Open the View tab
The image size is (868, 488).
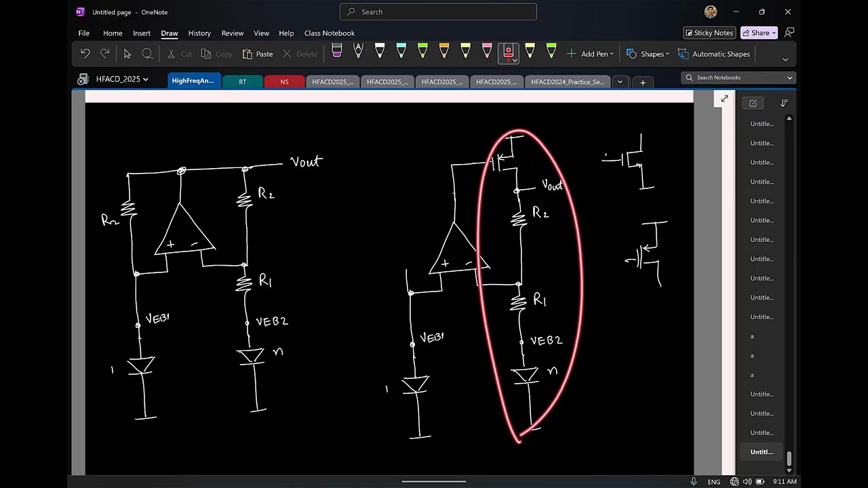262,33
